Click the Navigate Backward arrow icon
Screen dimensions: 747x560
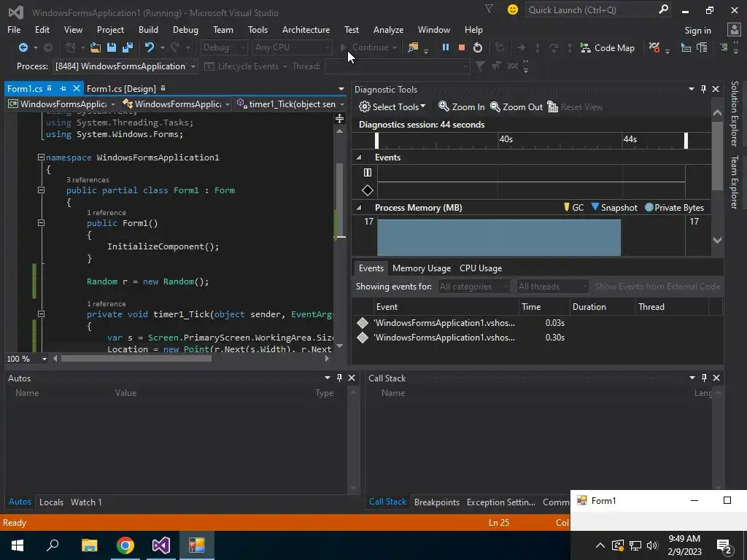click(x=23, y=47)
